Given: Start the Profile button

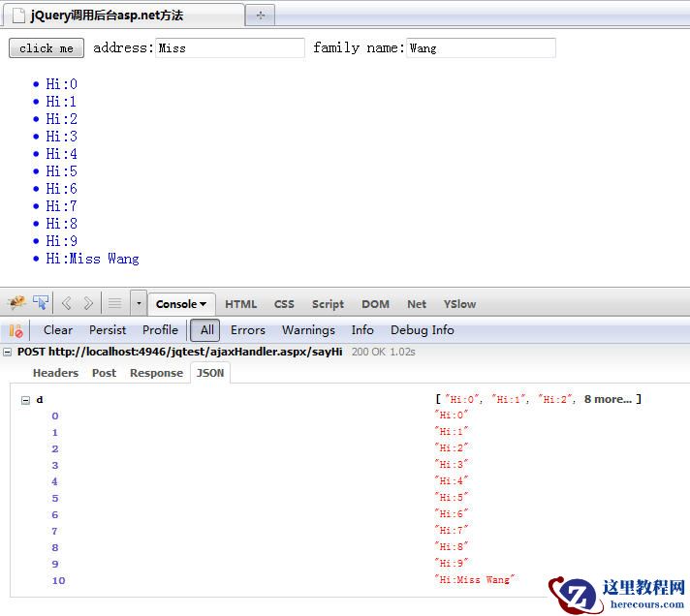Looking at the screenshot, I should [160, 329].
